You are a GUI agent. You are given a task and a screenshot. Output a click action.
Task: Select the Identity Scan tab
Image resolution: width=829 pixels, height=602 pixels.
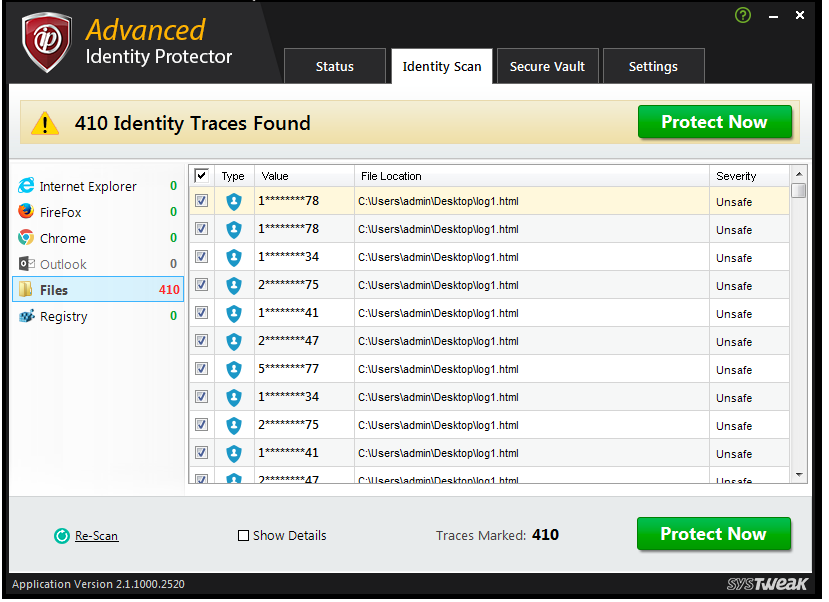tap(442, 67)
